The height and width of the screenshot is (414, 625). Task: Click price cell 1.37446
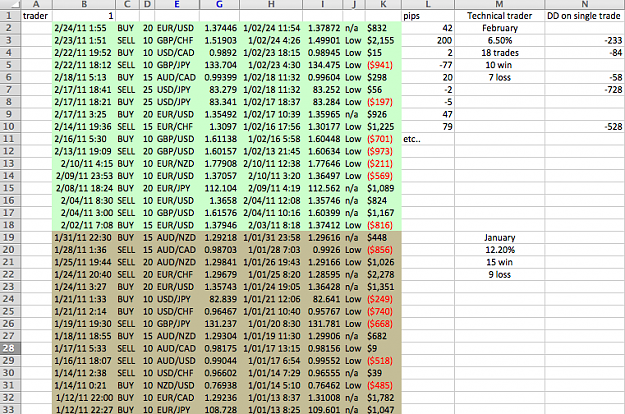pyautogui.click(x=219, y=28)
